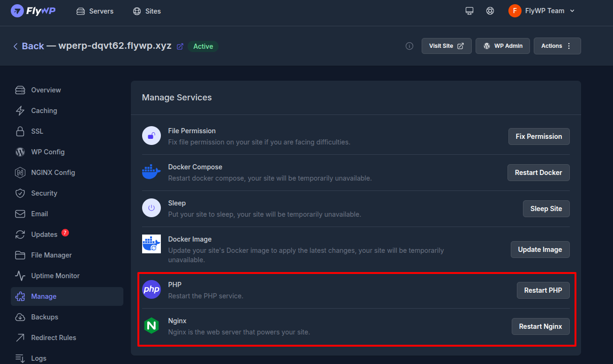Viewport: 613px width, 364px height.
Task: Open the Servers menu item
Action: point(95,11)
